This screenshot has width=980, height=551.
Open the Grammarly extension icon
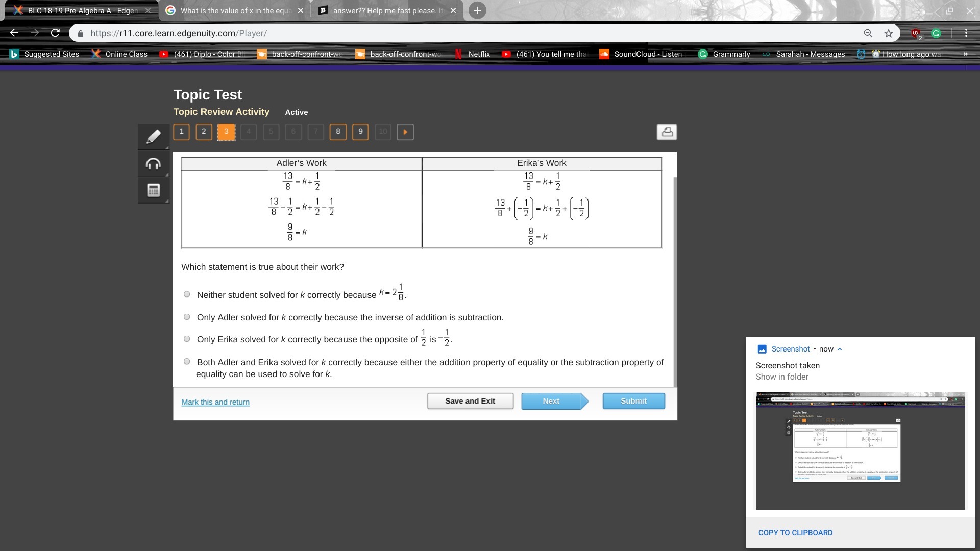(936, 33)
